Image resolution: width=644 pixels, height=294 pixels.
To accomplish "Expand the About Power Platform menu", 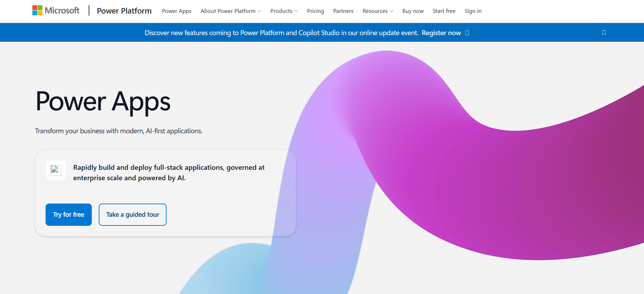I will click(231, 11).
